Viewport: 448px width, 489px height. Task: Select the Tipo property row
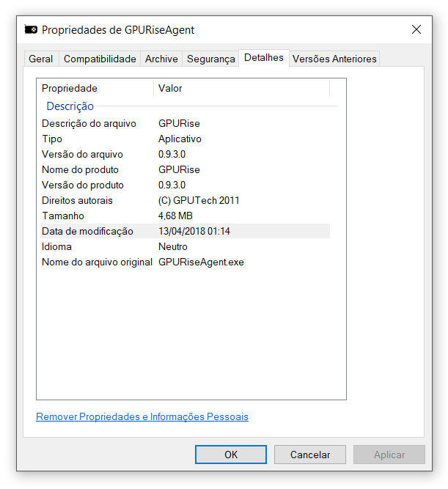coord(185,139)
